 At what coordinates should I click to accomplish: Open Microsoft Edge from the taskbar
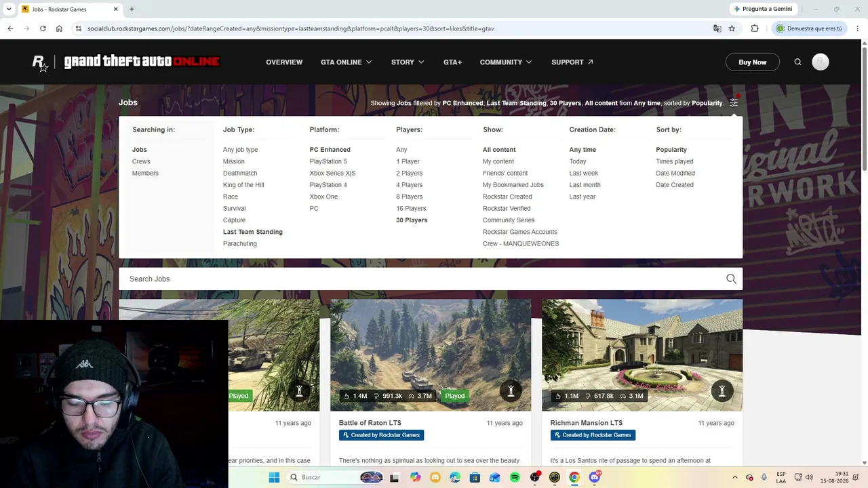tap(455, 477)
